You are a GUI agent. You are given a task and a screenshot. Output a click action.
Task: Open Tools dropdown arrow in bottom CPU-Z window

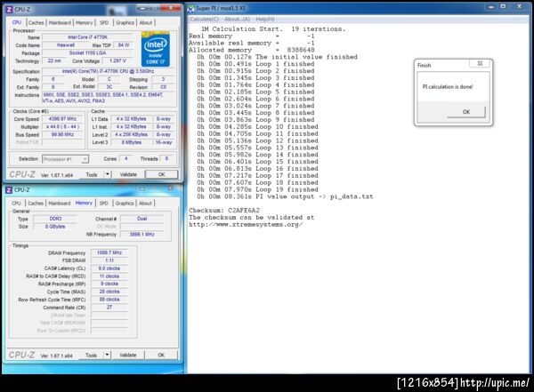(x=107, y=356)
